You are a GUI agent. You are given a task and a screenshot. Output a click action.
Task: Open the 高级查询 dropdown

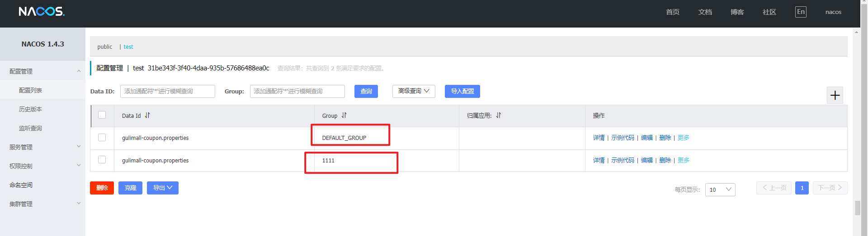[x=414, y=91]
